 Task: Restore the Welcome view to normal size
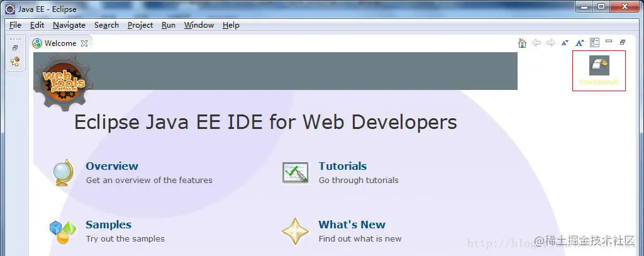[x=623, y=42]
